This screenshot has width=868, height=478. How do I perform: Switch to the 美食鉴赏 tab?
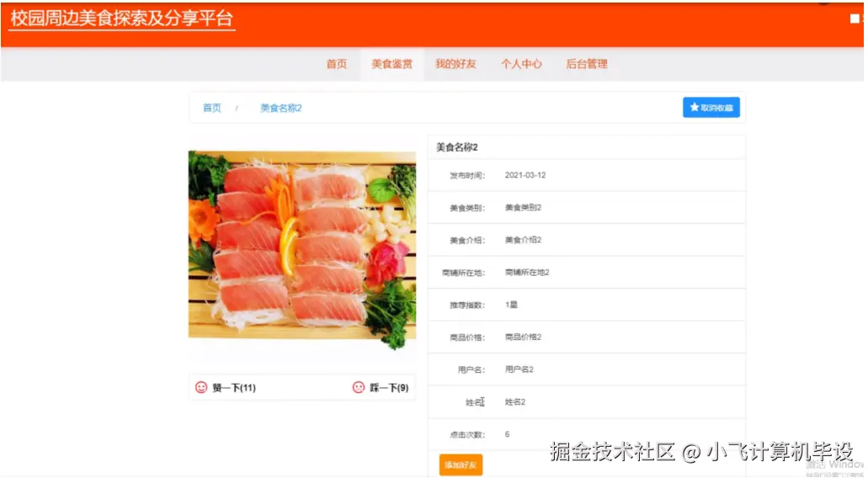pos(392,64)
